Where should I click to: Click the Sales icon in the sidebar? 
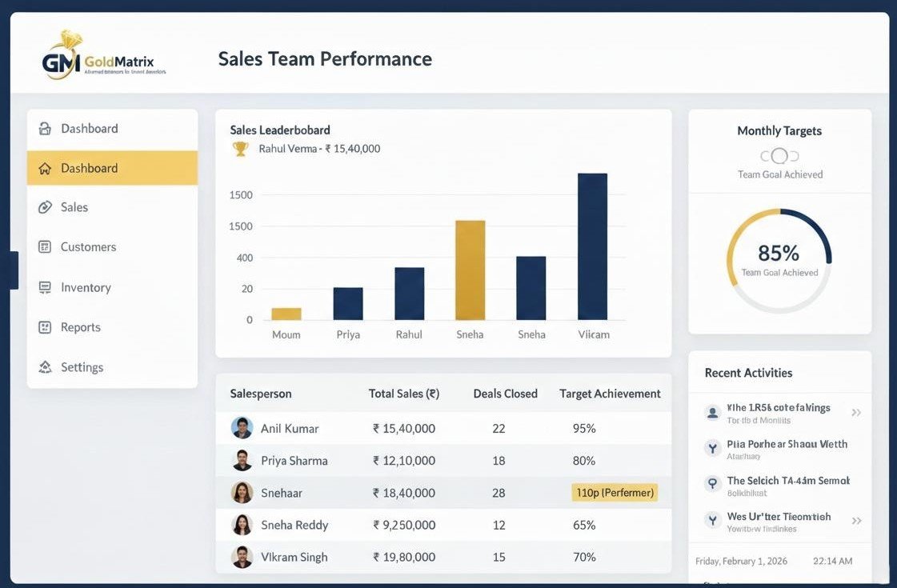pos(46,207)
